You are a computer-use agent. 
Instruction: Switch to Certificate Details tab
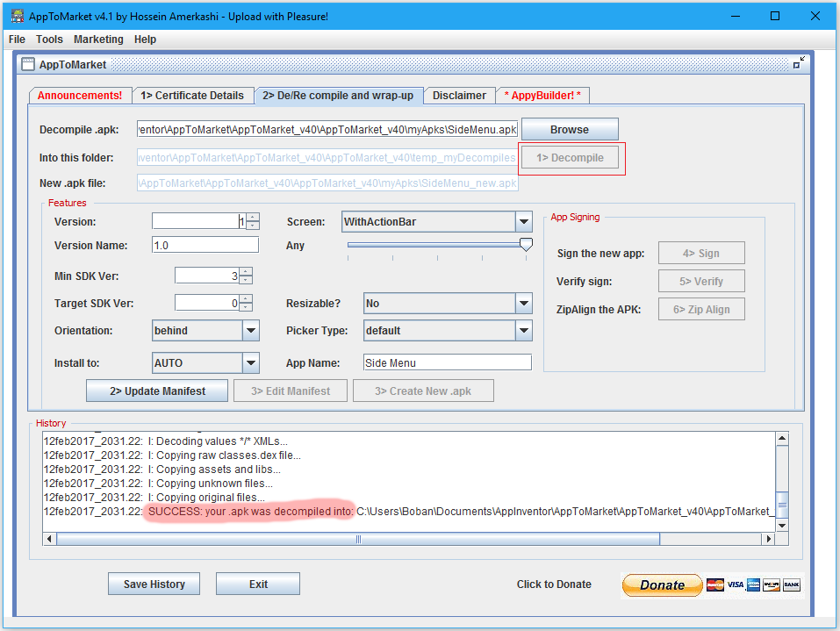tap(191, 96)
